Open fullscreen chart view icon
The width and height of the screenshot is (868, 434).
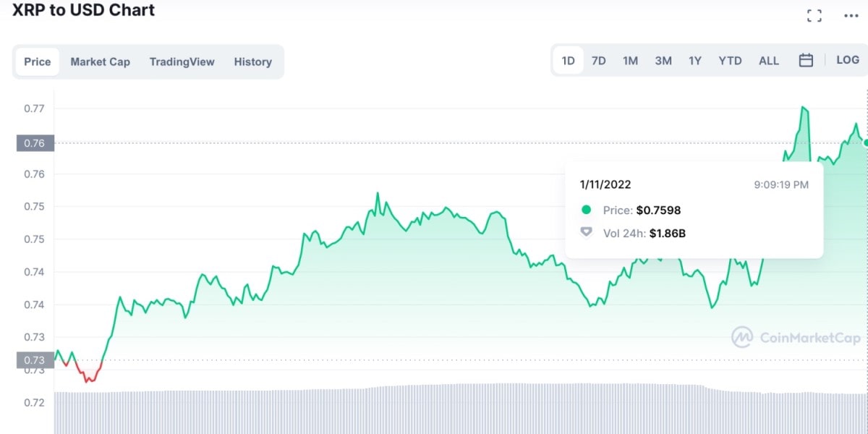[x=814, y=15]
